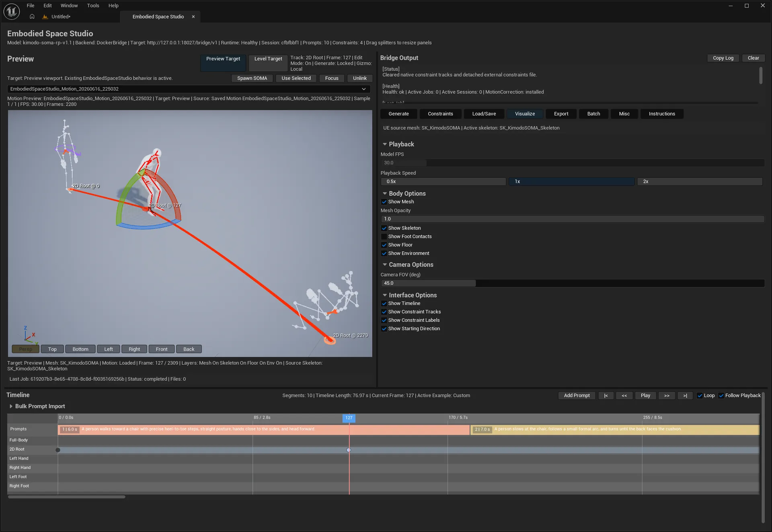Set playback speed to 0.5x
Viewport: 772px width, 532px height.
point(443,182)
